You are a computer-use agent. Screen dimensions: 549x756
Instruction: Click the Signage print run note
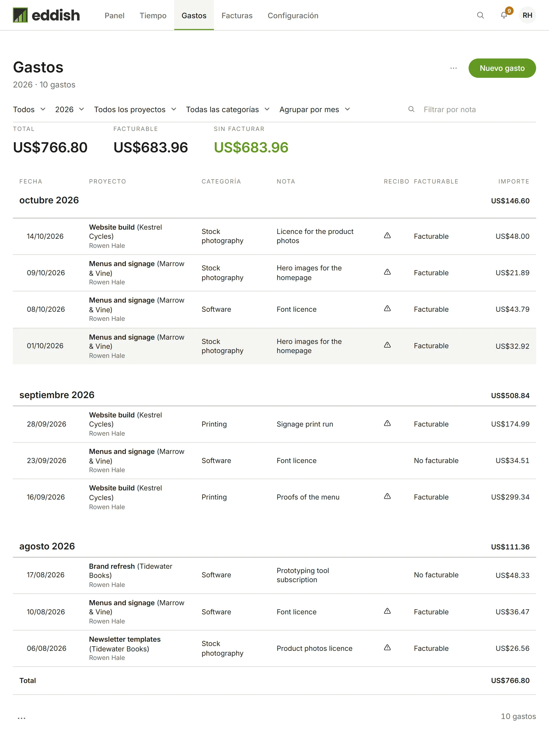pyautogui.click(x=305, y=424)
